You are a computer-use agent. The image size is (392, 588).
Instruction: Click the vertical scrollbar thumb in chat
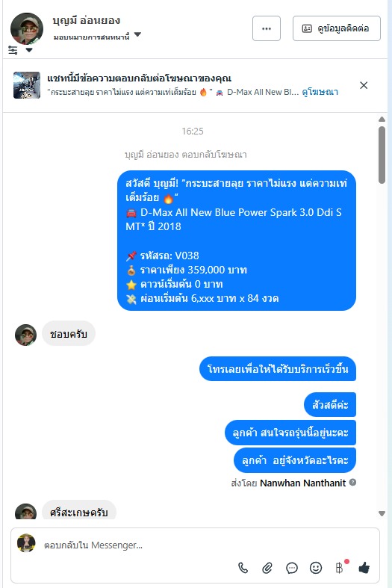(x=382, y=155)
